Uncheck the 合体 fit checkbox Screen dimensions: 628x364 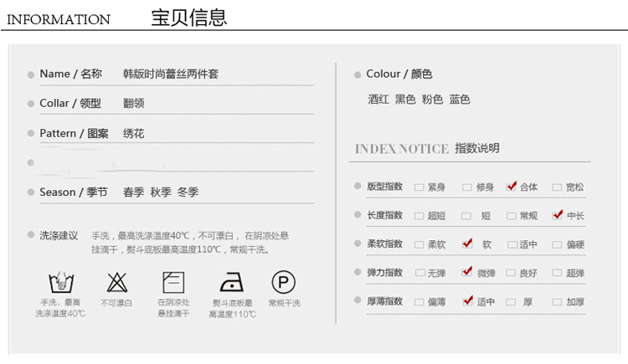(x=512, y=187)
